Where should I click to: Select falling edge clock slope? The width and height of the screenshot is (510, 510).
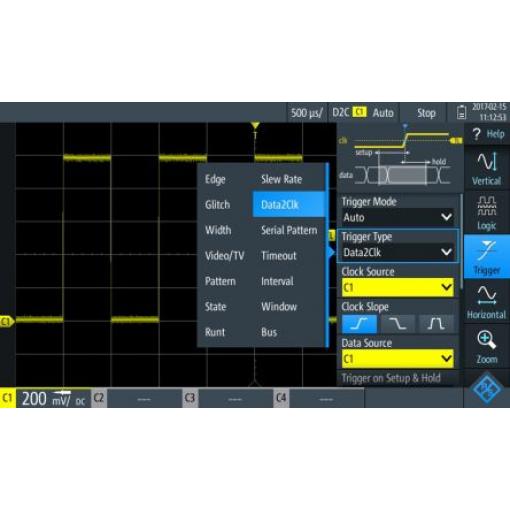point(398,323)
